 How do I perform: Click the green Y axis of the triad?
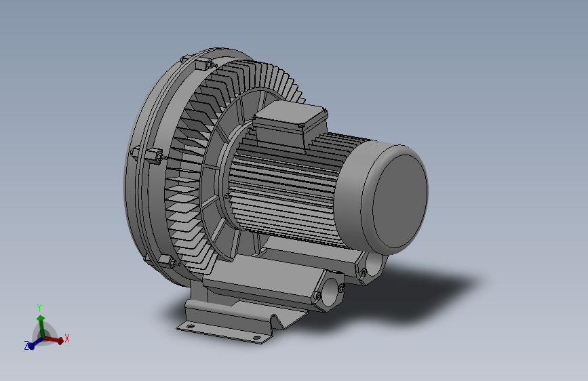[41, 325]
